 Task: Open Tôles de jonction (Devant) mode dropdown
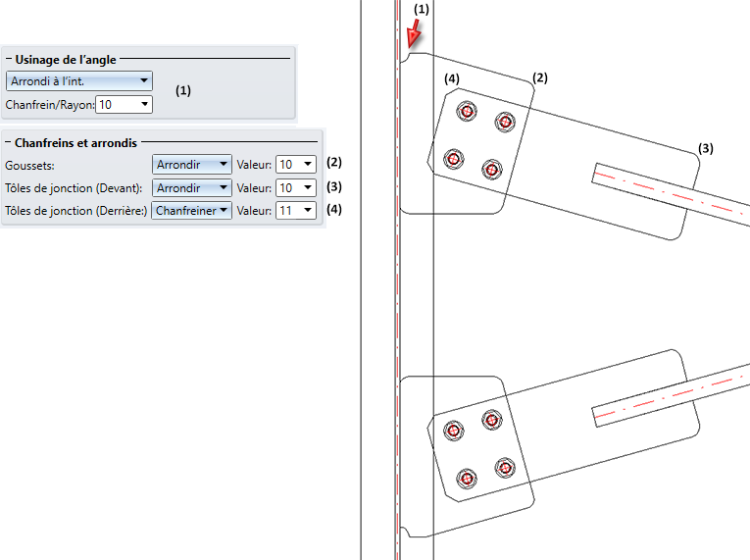pyautogui.click(x=192, y=187)
